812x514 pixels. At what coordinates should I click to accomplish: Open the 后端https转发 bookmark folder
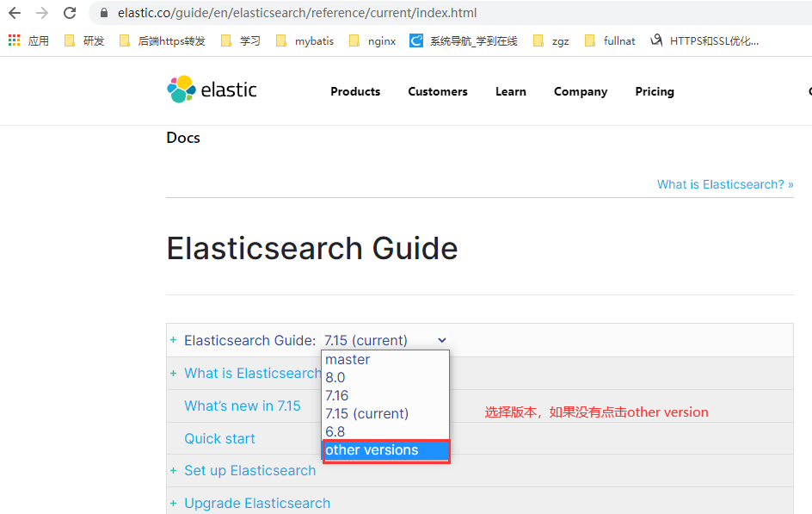tap(162, 41)
